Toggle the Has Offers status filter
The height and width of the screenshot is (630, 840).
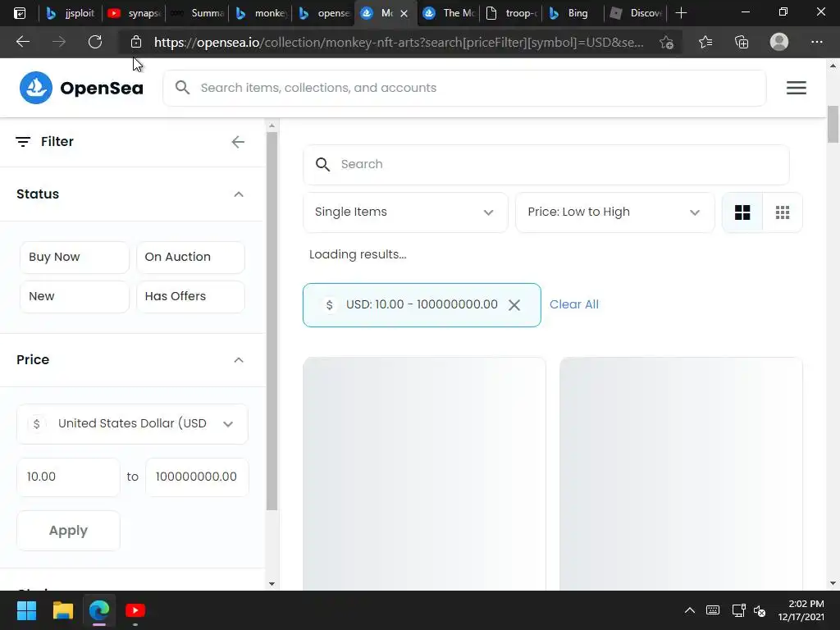point(190,296)
